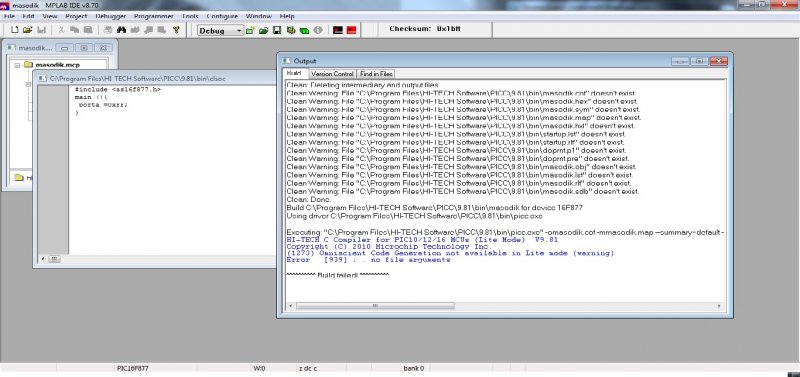Click the Output window horizontal scrollbar thumb

tap(375, 306)
